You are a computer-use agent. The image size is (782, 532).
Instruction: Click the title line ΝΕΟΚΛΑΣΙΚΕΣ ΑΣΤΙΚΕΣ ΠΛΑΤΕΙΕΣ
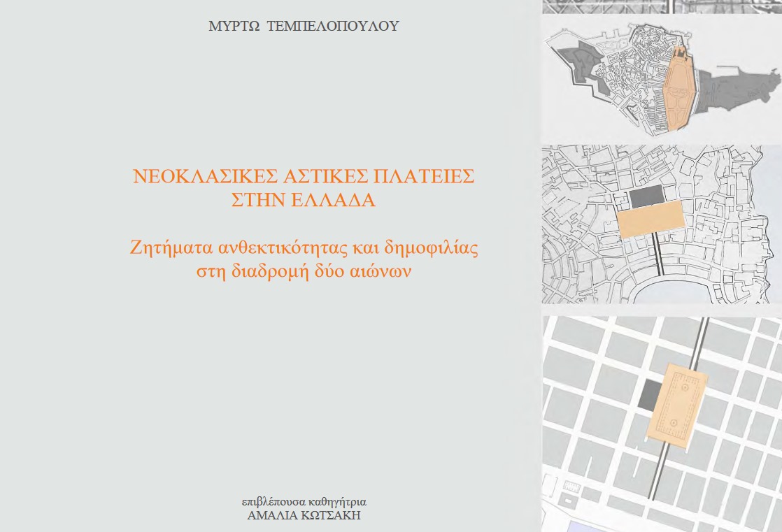(304, 176)
